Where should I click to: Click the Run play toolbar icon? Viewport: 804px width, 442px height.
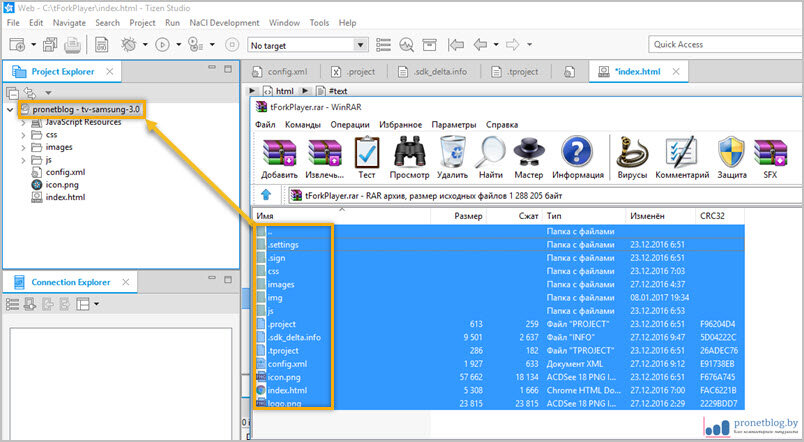[162, 45]
